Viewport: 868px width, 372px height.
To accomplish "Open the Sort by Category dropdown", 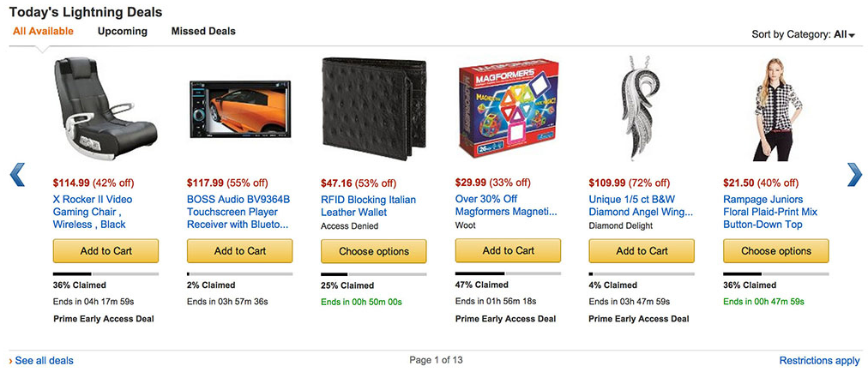I will (x=845, y=34).
